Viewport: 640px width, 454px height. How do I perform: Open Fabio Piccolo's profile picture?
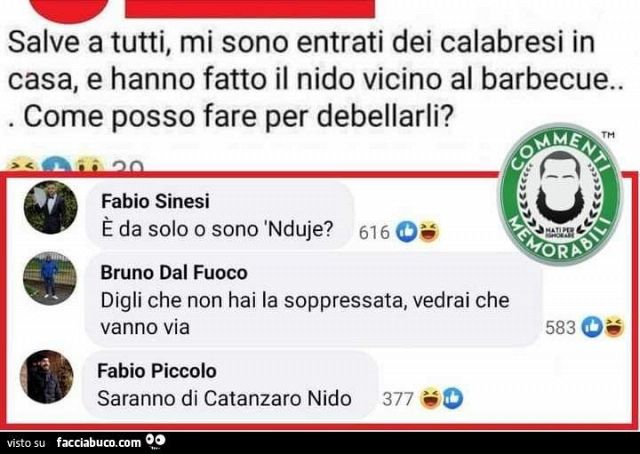point(47,377)
